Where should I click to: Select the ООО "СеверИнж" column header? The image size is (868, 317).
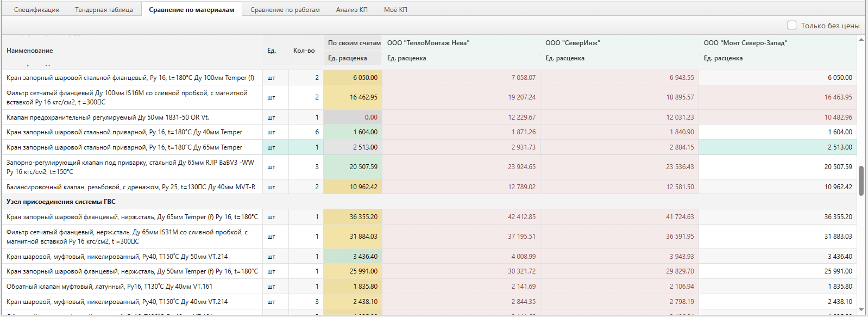click(573, 43)
